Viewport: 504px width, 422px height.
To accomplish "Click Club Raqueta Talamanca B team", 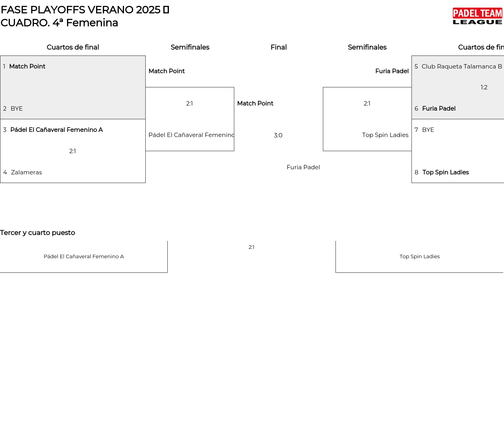I will pos(461,67).
